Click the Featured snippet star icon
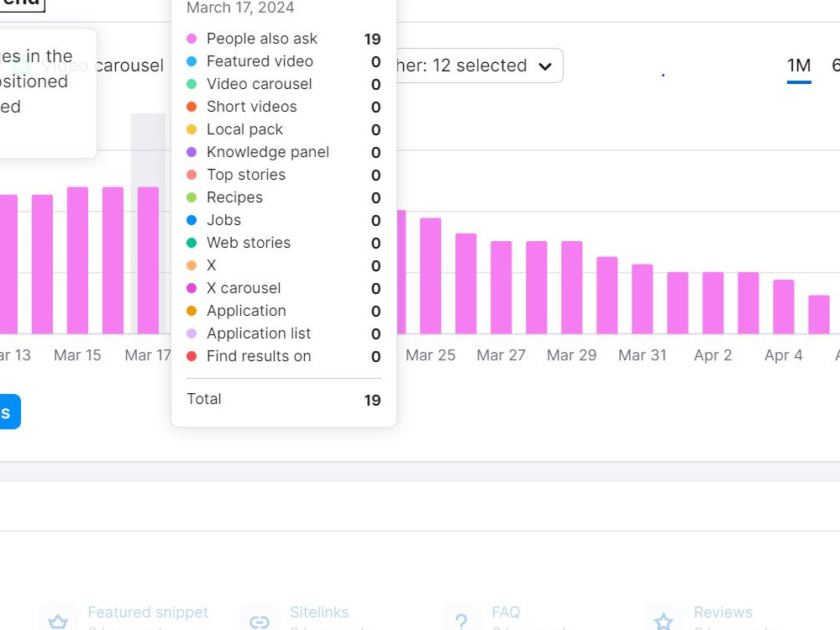 (x=58, y=622)
